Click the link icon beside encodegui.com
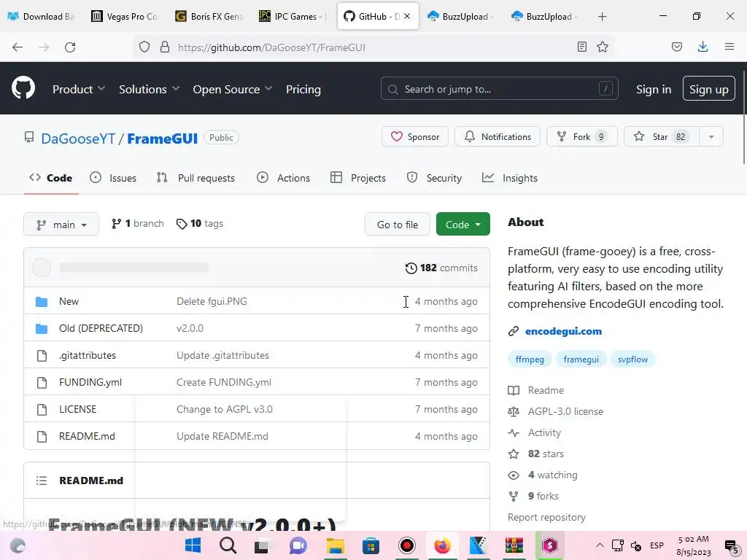Screen dimensions: 747x560 pyautogui.click(x=513, y=332)
